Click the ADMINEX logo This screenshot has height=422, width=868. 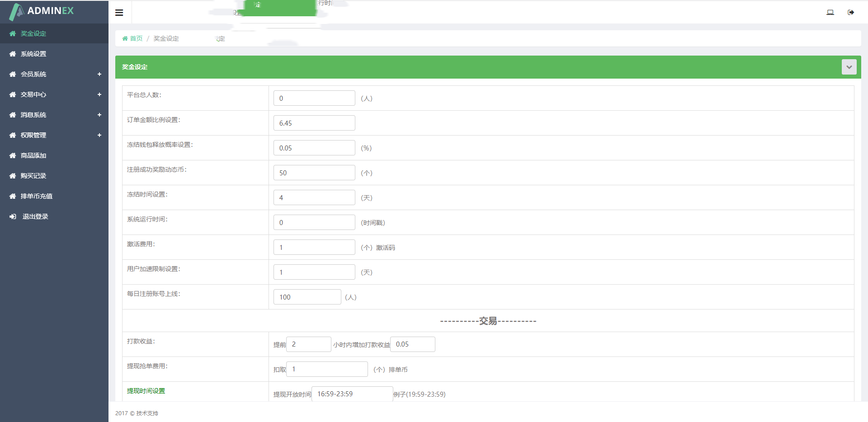[x=42, y=11]
